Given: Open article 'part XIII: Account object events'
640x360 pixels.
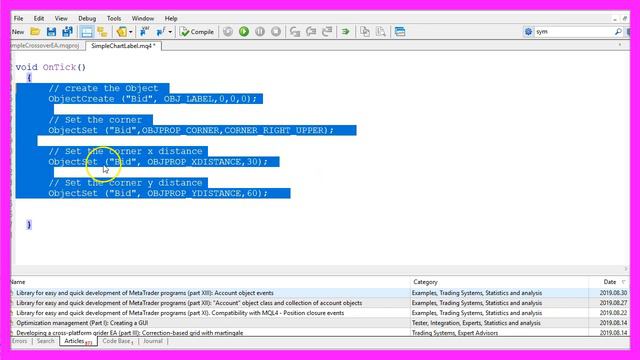Looking at the screenshot, I should point(145,293).
